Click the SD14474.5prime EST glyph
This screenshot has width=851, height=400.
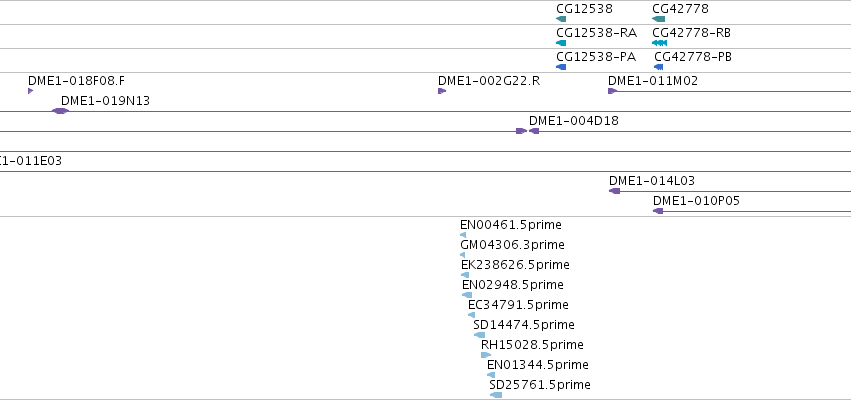(x=479, y=335)
